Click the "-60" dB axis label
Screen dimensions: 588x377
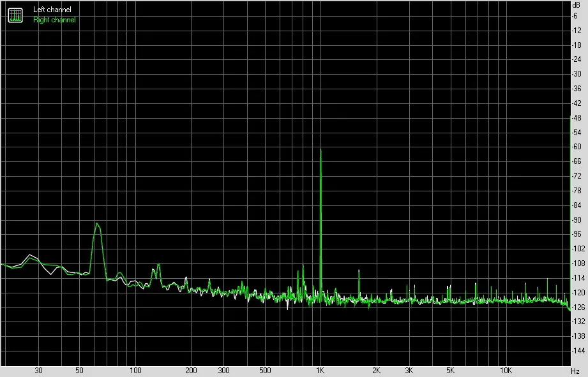pyautogui.click(x=577, y=147)
